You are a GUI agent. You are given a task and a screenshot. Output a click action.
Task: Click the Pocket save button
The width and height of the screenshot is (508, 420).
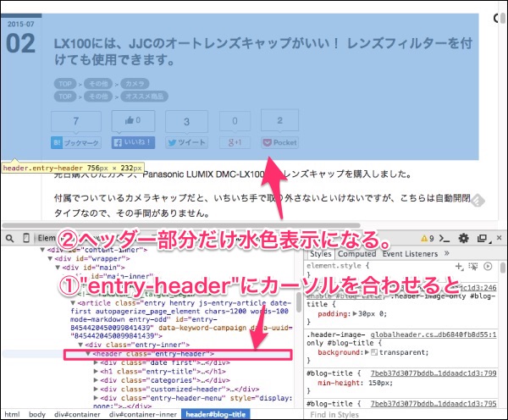pos(280,142)
